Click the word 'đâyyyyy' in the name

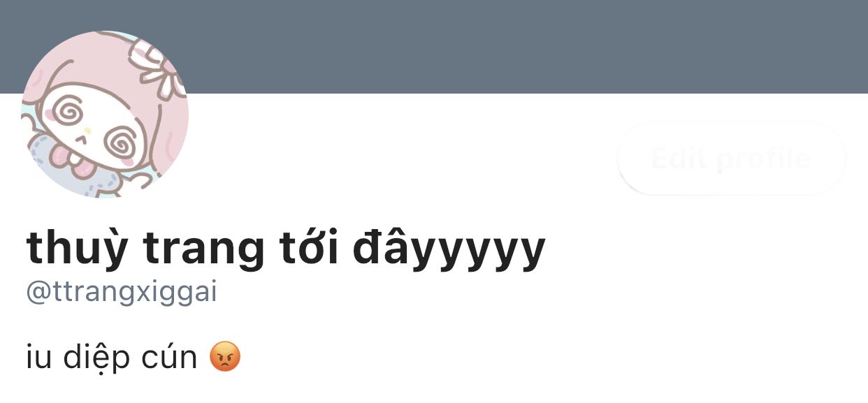click(449, 250)
